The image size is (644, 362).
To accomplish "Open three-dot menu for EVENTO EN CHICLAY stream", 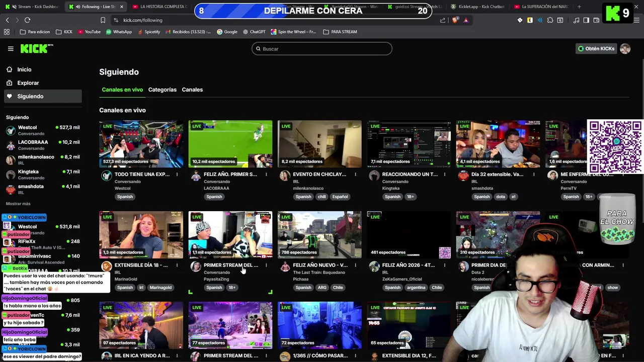I will pyautogui.click(x=355, y=174).
